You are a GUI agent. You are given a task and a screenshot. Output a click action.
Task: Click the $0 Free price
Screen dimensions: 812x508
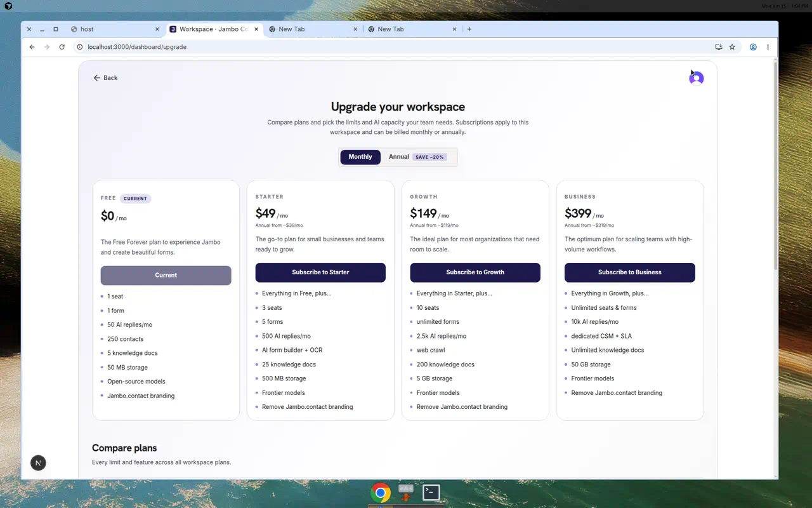click(107, 216)
